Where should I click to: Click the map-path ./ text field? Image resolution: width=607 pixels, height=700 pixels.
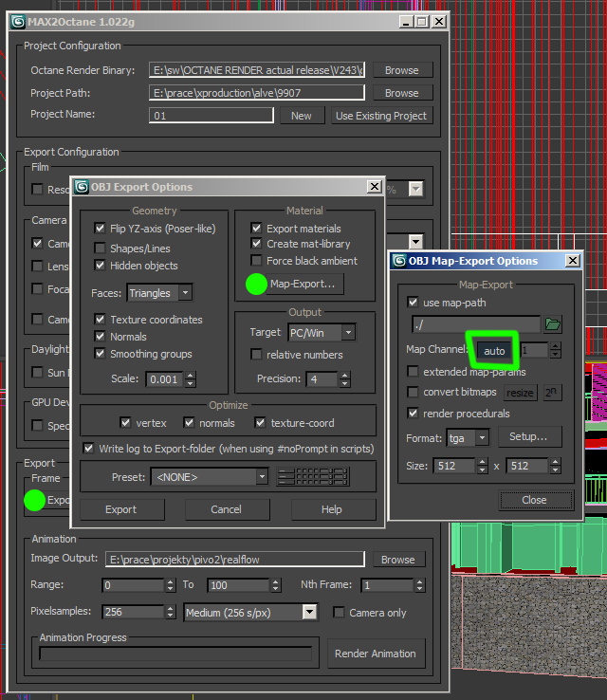(476, 324)
